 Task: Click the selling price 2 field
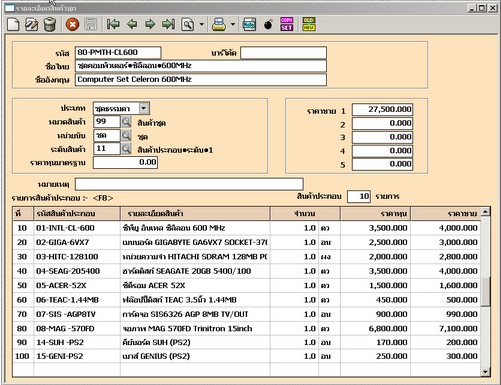[382, 124]
